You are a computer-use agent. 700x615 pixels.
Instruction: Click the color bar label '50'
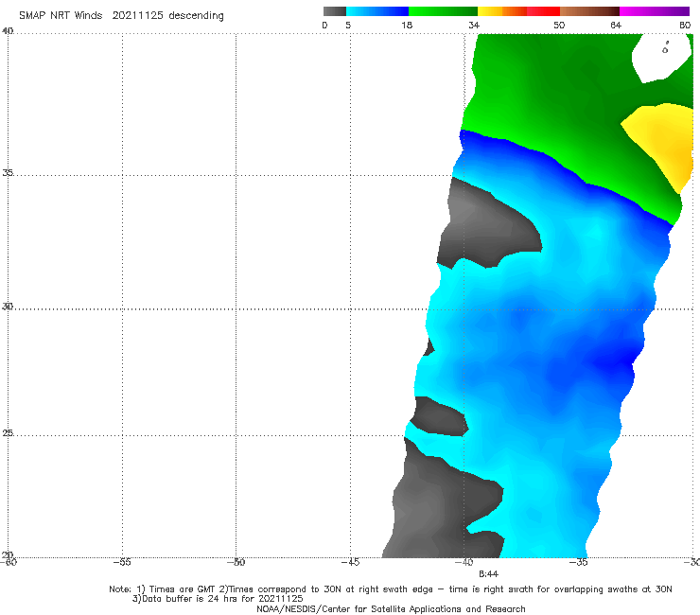coord(559,25)
